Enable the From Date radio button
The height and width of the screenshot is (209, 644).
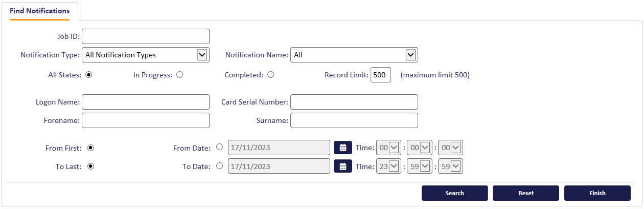(x=220, y=147)
